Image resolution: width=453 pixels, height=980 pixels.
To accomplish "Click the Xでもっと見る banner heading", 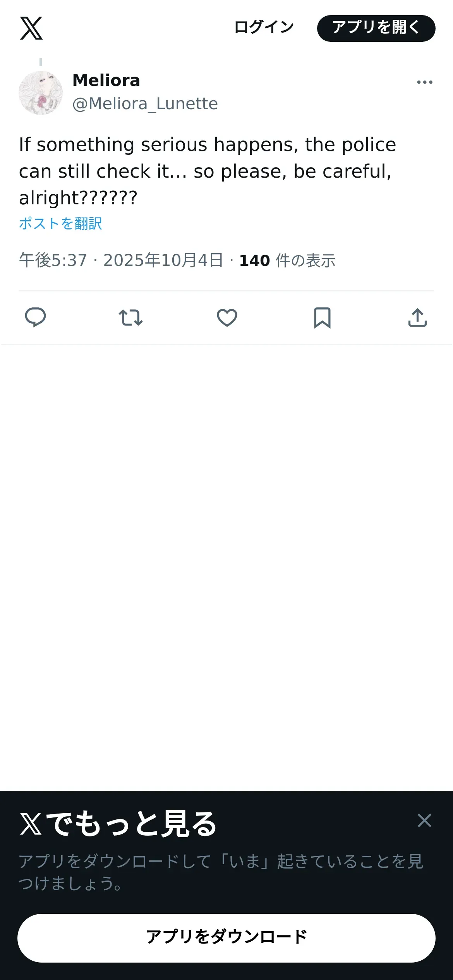I will click(118, 823).
